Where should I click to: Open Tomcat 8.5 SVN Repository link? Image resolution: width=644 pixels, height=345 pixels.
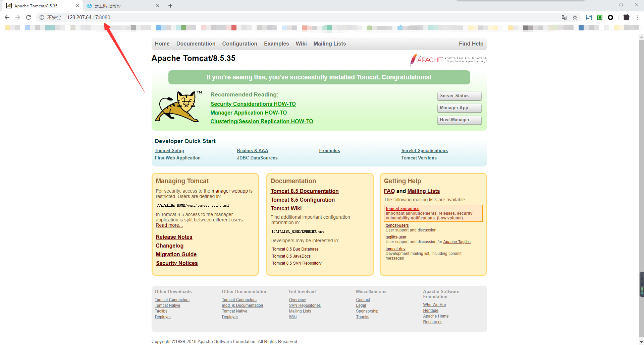tap(297, 263)
